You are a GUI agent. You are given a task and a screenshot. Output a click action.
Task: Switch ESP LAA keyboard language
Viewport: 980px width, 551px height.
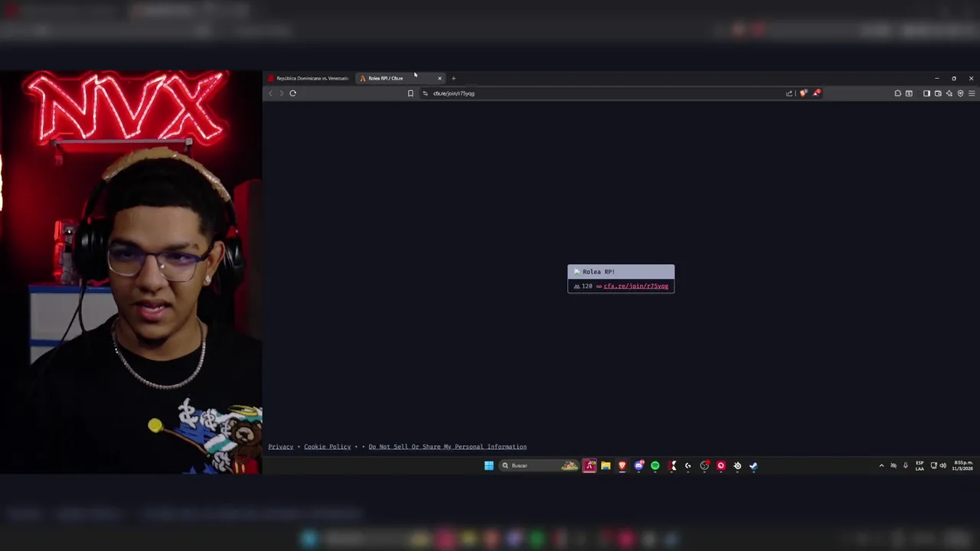(920, 465)
